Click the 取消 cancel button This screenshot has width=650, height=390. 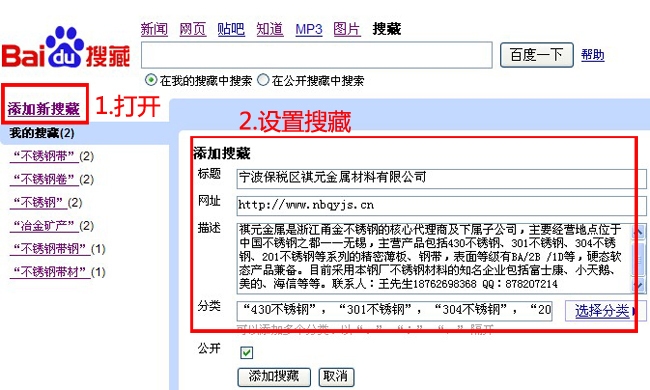point(336,377)
